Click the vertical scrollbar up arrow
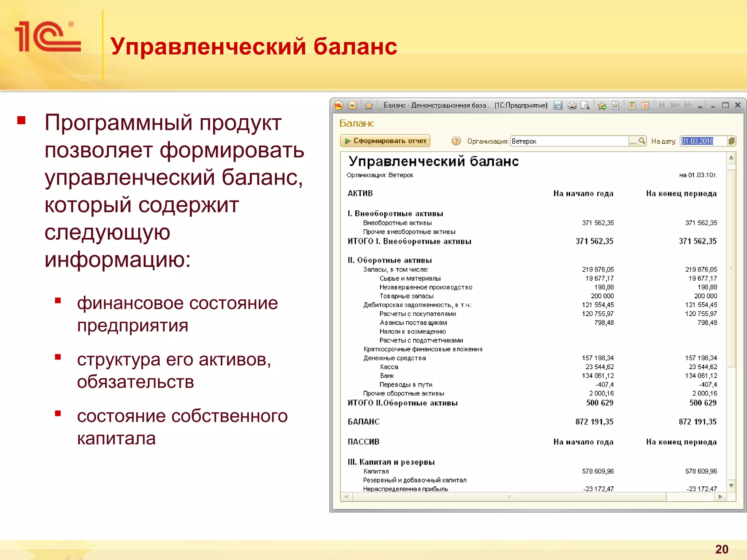Image resolution: width=747 pixels, height=560 pixels. 731,158
